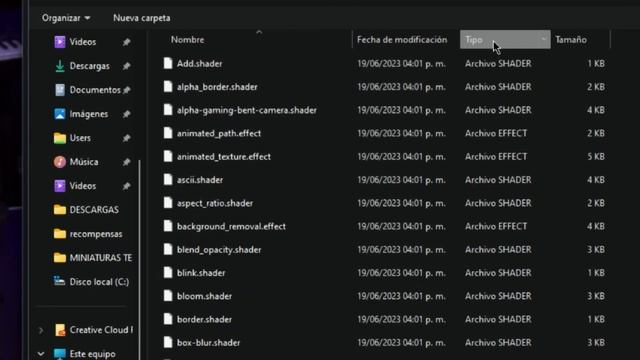Expand the Creative Cloud tree node
This screenshot has height=360, width=640.
tap(40, 330)
